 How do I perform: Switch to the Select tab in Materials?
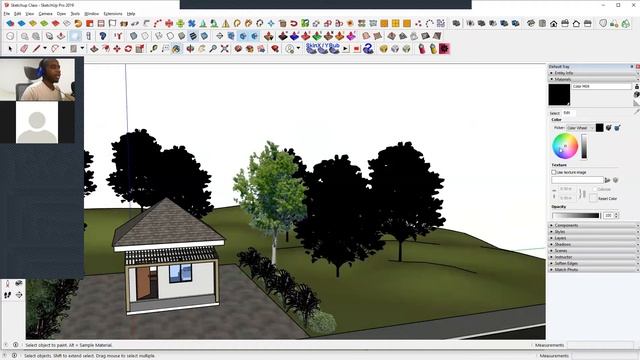[554, 113]
